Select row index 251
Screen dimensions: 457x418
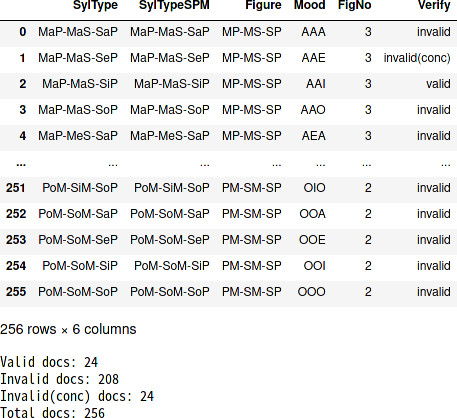16,188
